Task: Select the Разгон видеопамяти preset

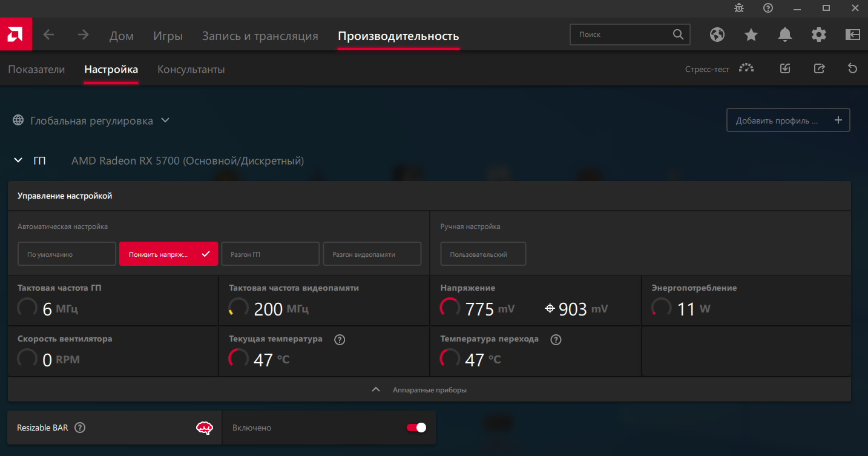Action: coord(372,254)
